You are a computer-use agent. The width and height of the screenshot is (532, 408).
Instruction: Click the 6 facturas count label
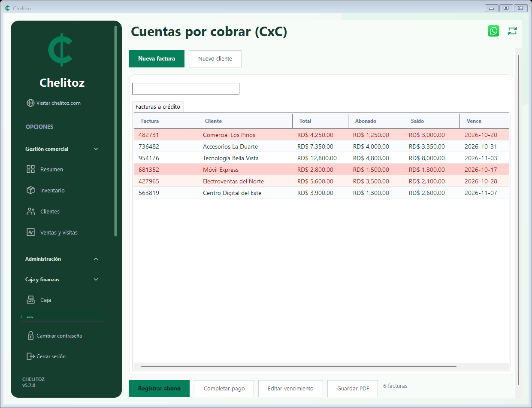click(395, 386)
